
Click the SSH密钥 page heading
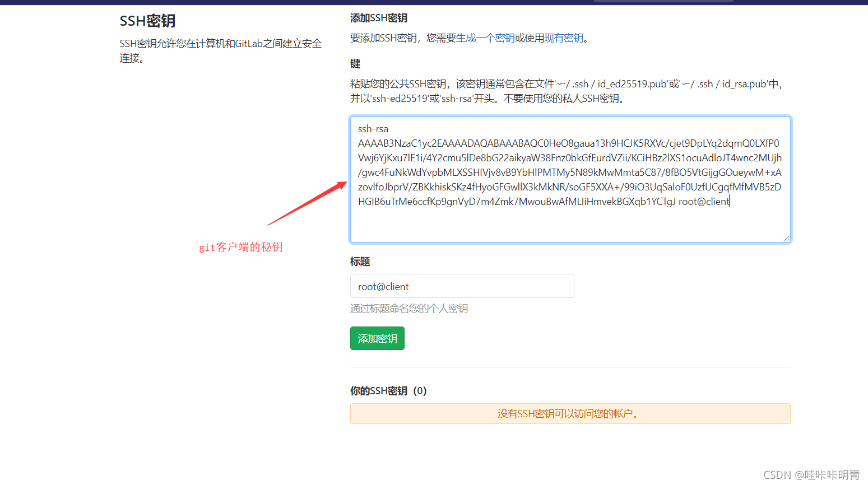[x=147, y=21]
